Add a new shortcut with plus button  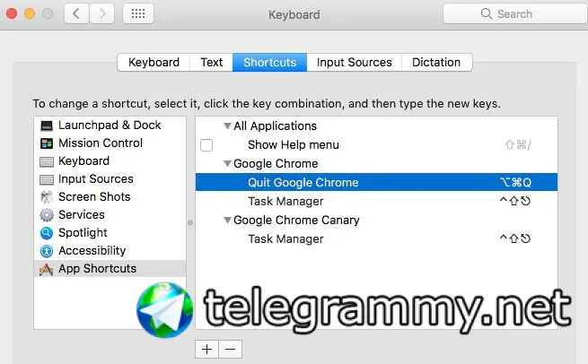207,349
